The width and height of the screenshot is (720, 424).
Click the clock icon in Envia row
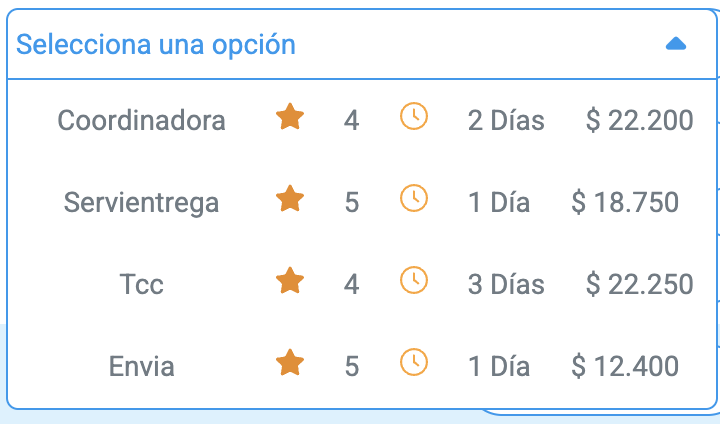414,362
